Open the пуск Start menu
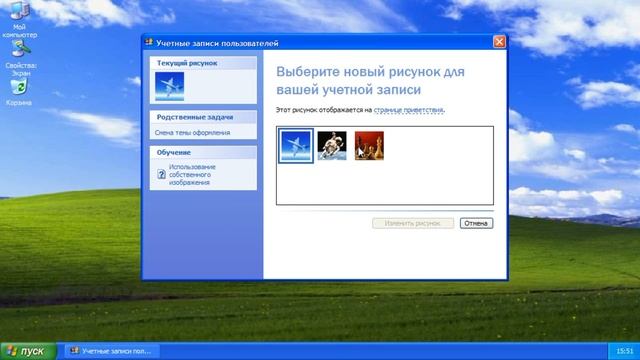 point(28,351)
